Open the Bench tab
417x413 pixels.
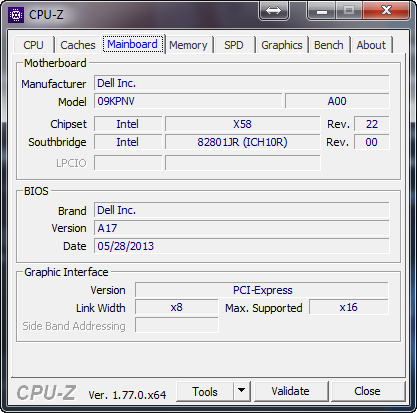pyautogui.click(x=329, y=45)
